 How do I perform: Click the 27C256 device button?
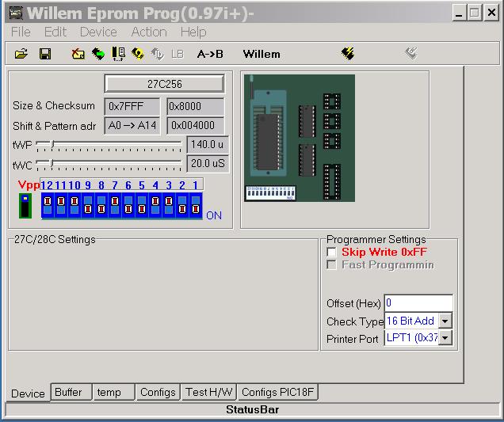(164, 84)
